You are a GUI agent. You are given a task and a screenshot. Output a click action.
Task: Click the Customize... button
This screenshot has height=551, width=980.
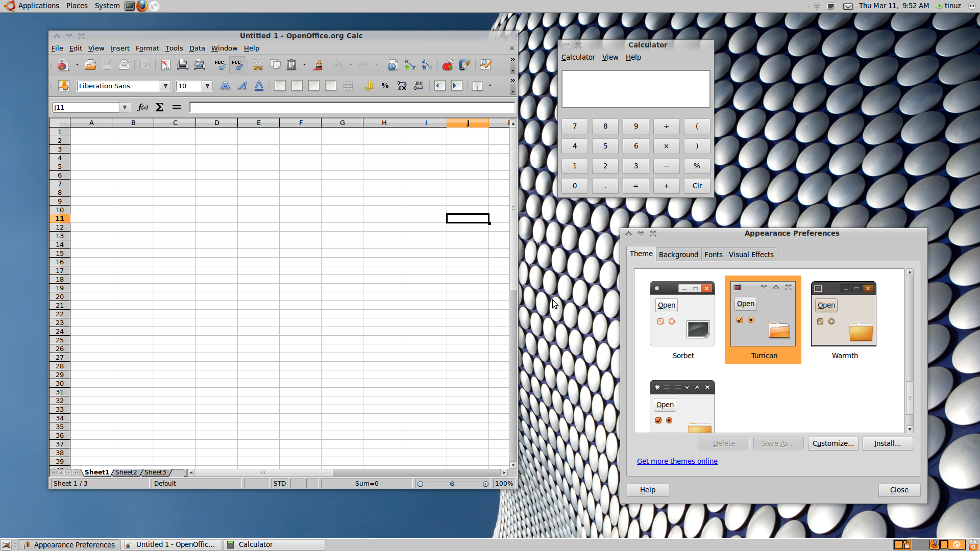(833, 443)
